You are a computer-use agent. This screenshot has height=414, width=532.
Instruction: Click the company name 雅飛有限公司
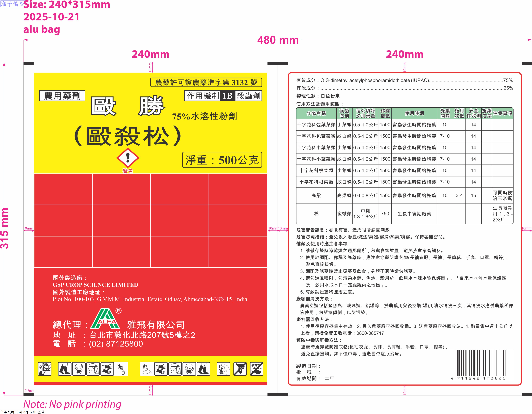click(x=156, y=325)
